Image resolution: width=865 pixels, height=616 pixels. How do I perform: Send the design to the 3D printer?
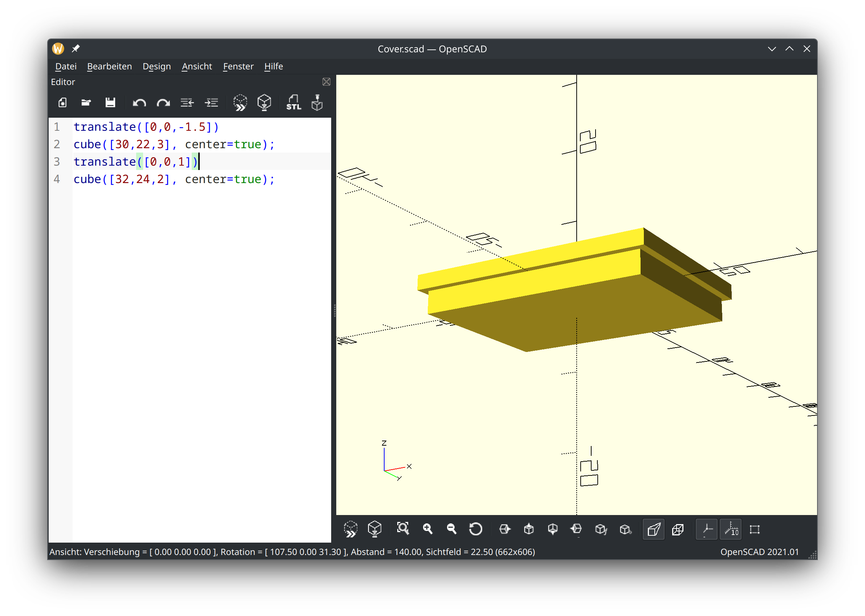pos(317,103)
